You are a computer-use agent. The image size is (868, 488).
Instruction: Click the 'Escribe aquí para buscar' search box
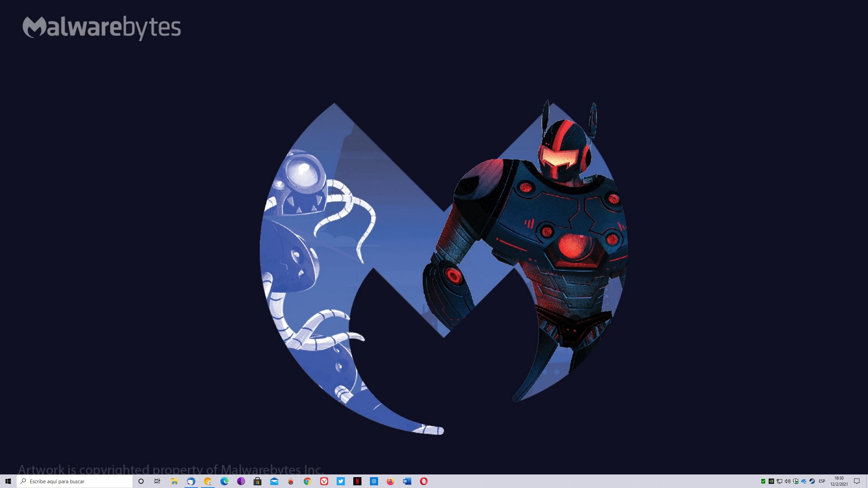pyautogui.click(x=75, y=481)
